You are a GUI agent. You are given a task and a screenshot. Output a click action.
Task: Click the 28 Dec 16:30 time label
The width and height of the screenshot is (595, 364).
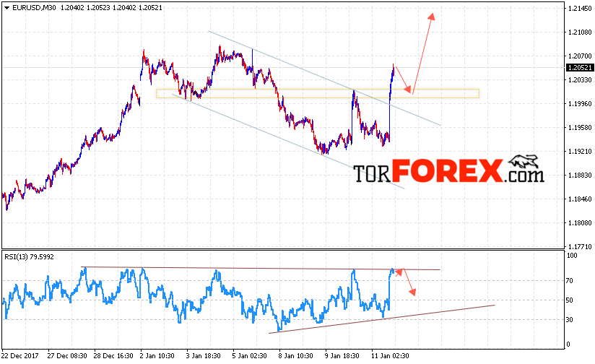[113, 356]
